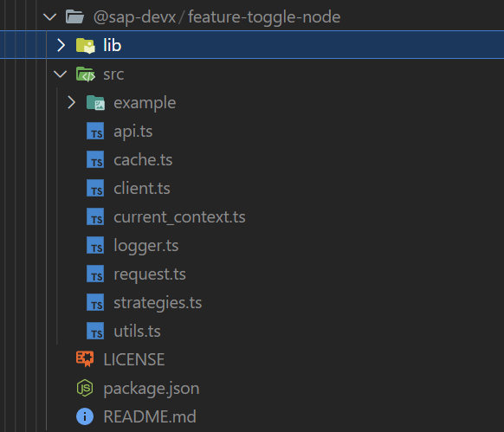The width and height of the screenshot is (504, 432).
Task: Click the blue info icon beside README.md
Action: 85,416
